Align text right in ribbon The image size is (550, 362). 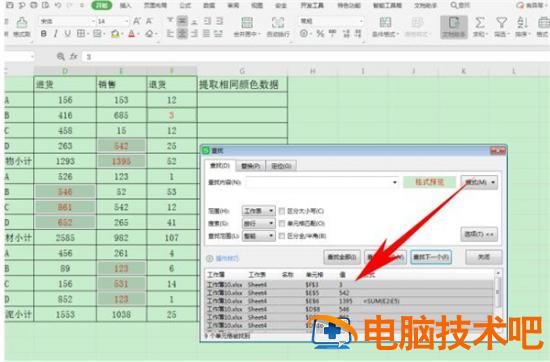point(194,34)
